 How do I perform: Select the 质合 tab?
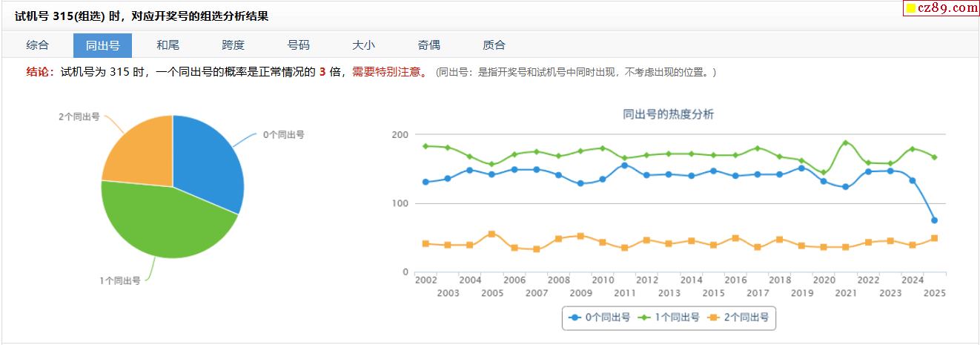pyautogui.click(x=494, y=45)
